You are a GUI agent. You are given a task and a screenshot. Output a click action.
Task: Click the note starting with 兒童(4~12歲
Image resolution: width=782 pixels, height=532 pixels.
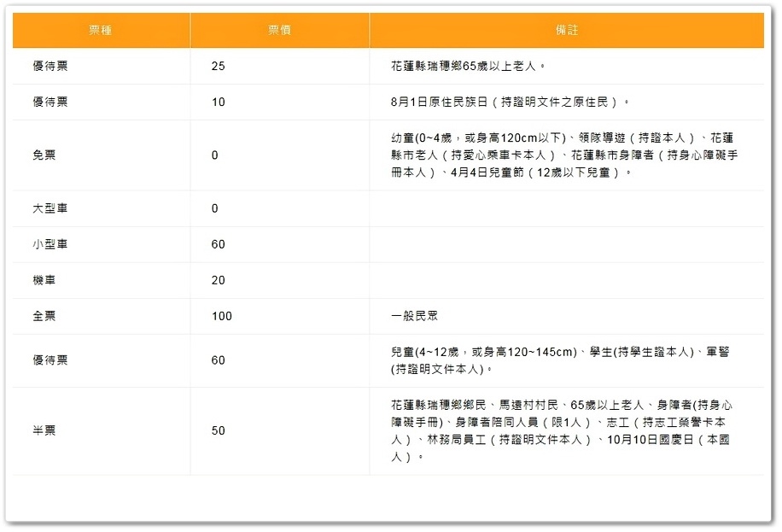click(x=560, y=360)
